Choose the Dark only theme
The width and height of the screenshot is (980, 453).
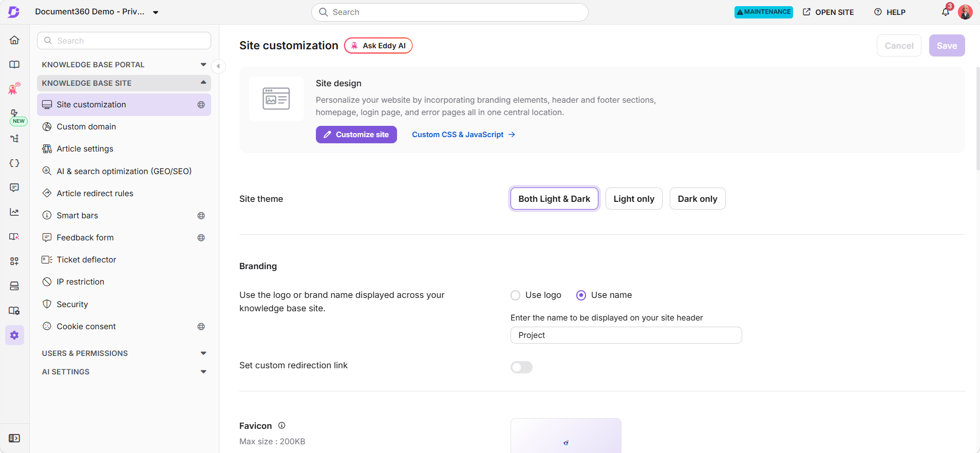[x=698, y=199]
